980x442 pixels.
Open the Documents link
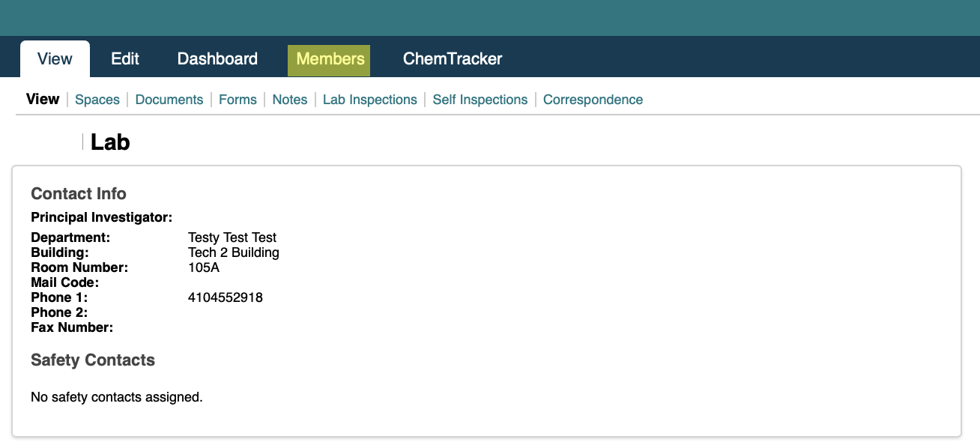(x=169, y=100)
